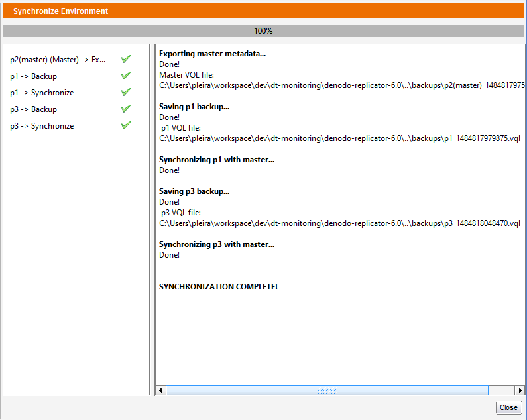Click 'Done!' under Exporting master metadata

coord(170,64)
